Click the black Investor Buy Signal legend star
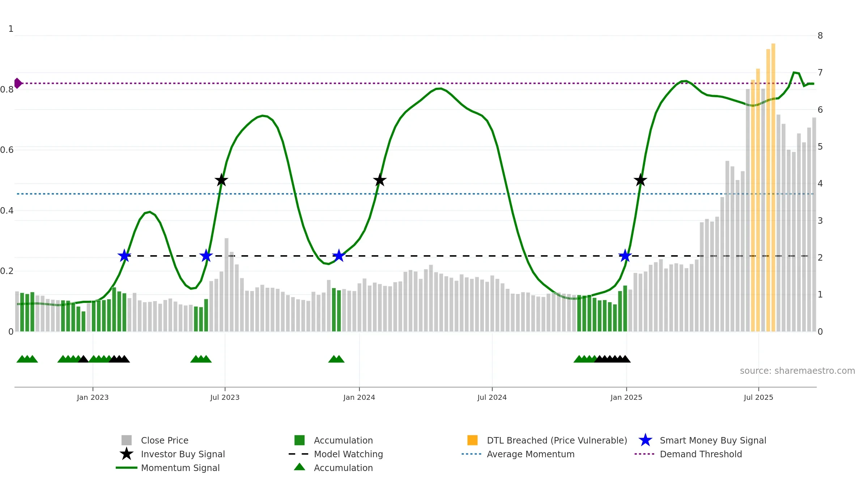 (127, 454)
